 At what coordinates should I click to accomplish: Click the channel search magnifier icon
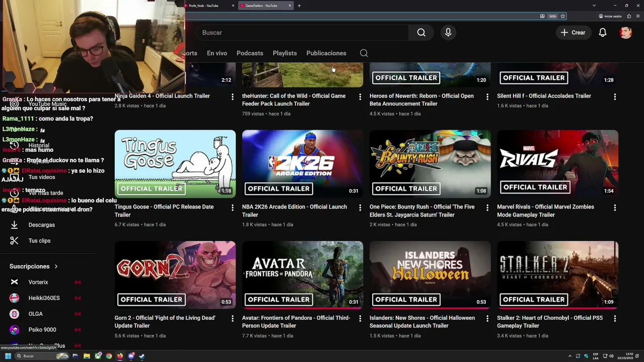pos(364,53)
